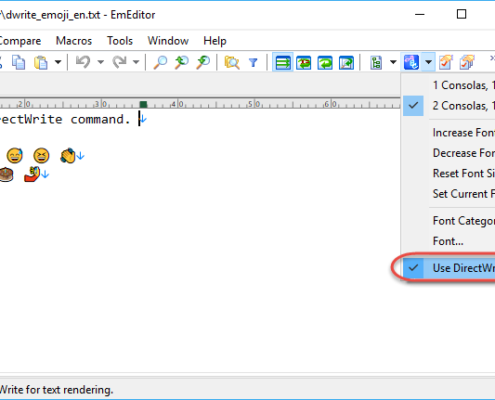The height and width of the screenshot is (400, 495).
Task: Click the green tab marker on the ruler
Action: (143, 104)
